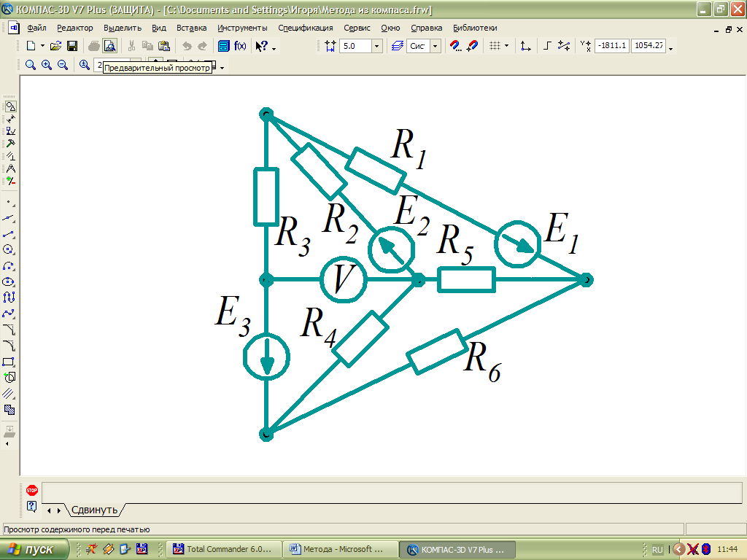
Task: Switch to Total Commander 6.0 taskbar button
Action: click(225, 550)
